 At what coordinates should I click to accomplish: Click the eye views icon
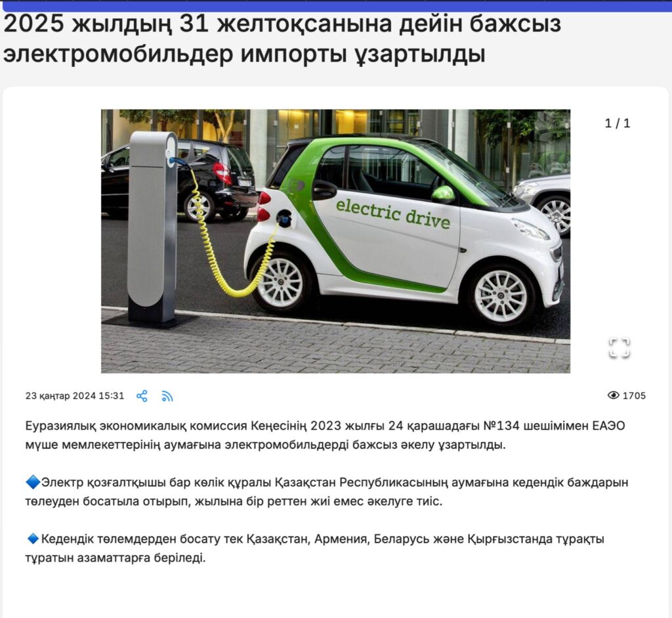[x=613, y=395]
